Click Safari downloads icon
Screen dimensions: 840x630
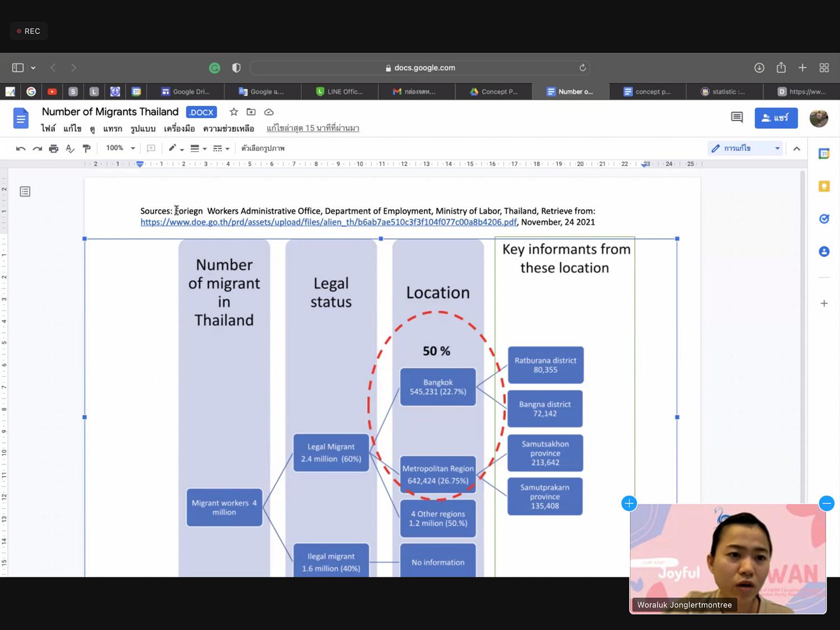[x=759, y=68]
